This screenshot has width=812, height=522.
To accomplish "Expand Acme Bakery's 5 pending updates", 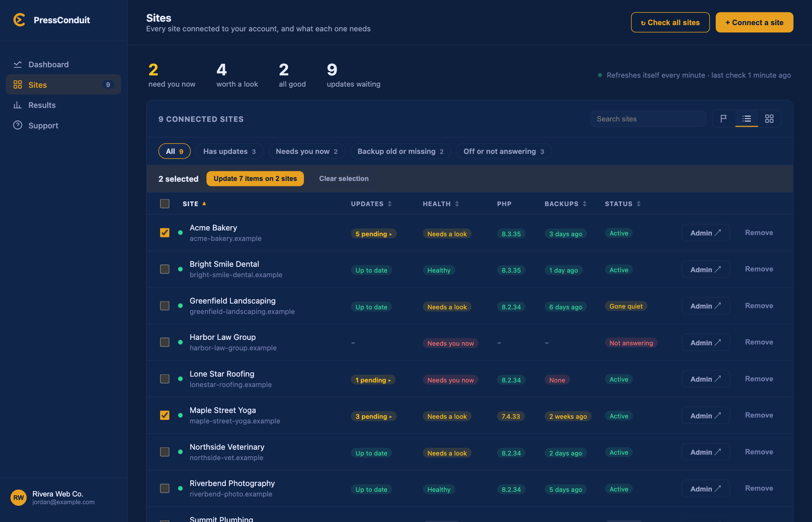I will (374, 234).
